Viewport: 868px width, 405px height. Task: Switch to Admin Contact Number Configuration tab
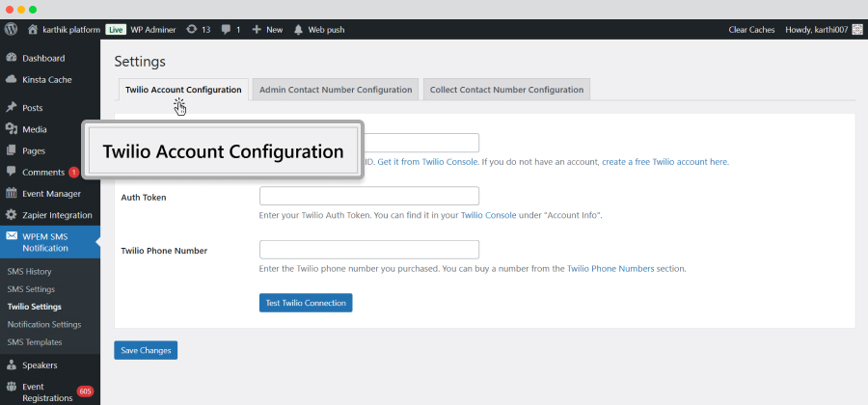tap(336, 90)
